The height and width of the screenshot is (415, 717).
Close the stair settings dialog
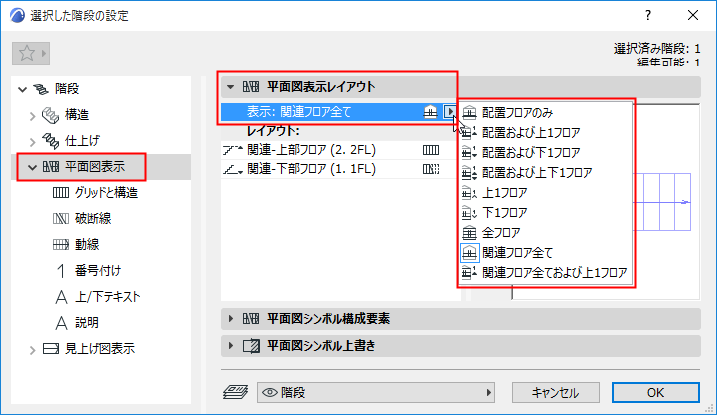(x=693, y=16)
